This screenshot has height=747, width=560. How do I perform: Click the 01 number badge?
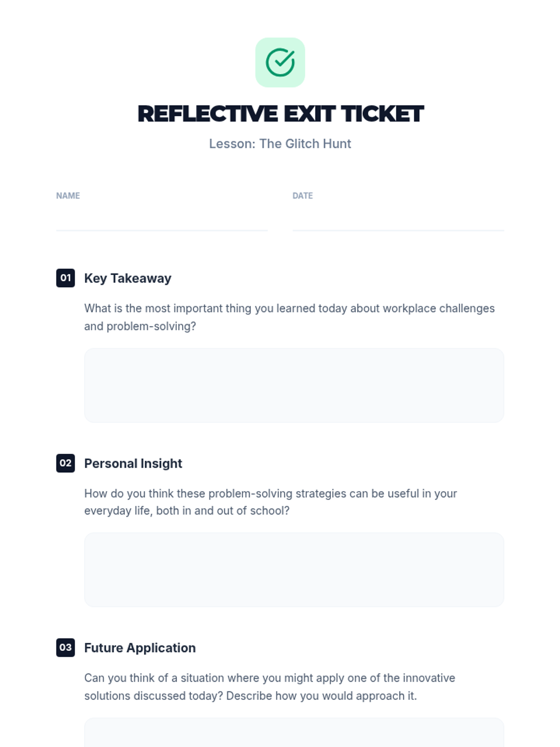(x=65, y=278)
